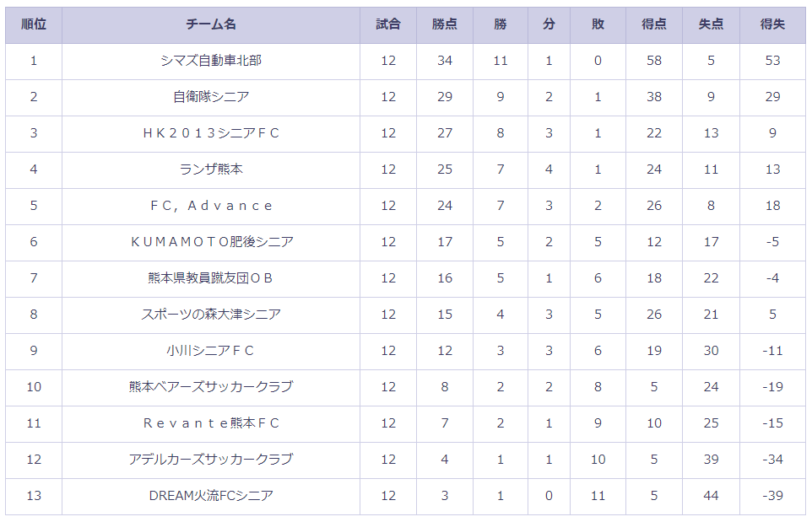Select スポーツの森大津シニア team cell
Image resolution: width=812 pixels, height=522 pixels.
211,315
